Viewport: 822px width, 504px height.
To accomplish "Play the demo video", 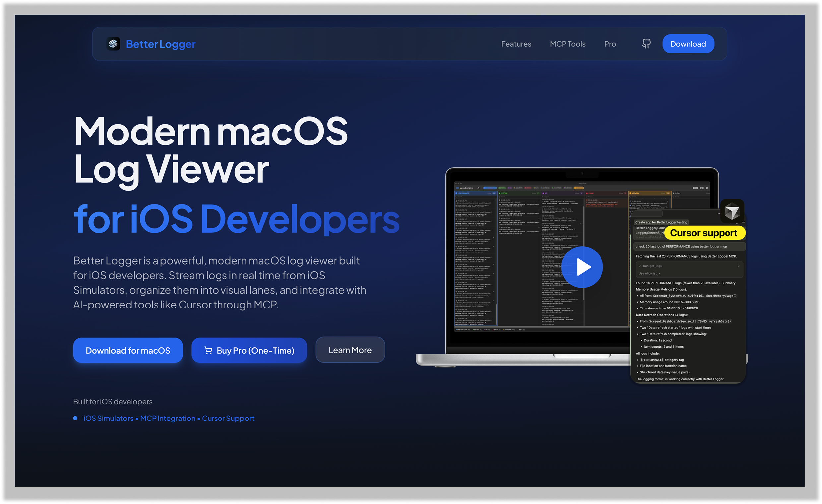I will point(582,267).
